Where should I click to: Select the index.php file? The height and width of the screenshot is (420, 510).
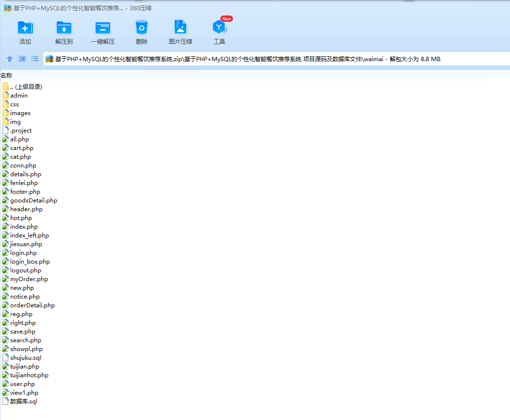pos(20,227)
